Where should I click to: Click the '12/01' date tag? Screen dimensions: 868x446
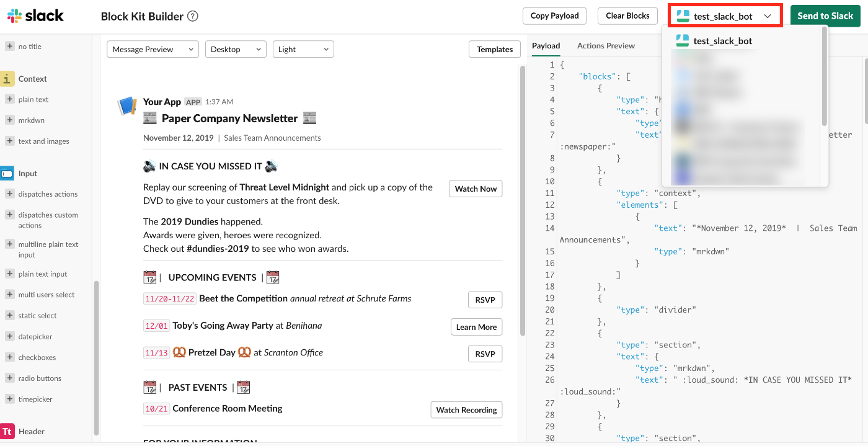click(156, 326)
